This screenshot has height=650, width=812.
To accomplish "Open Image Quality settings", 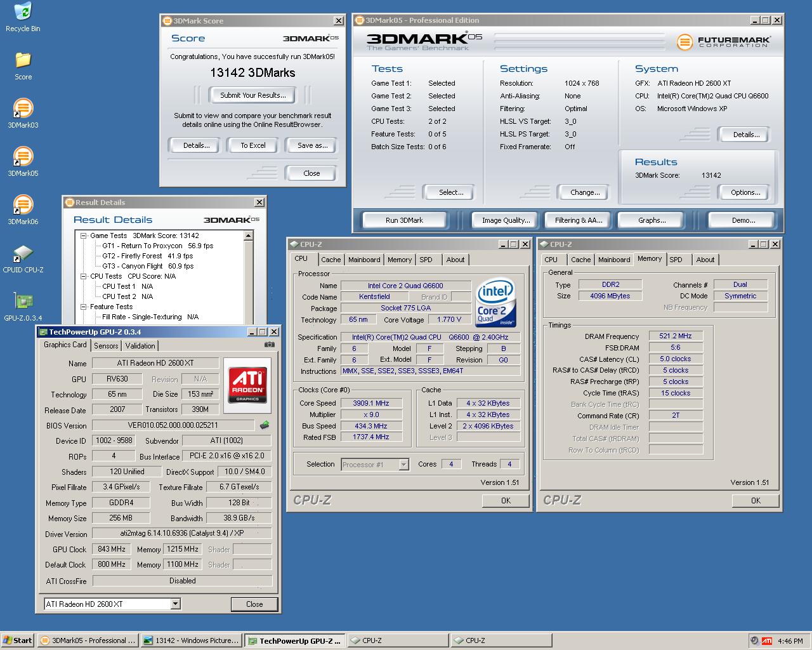I will pos(506,220).
